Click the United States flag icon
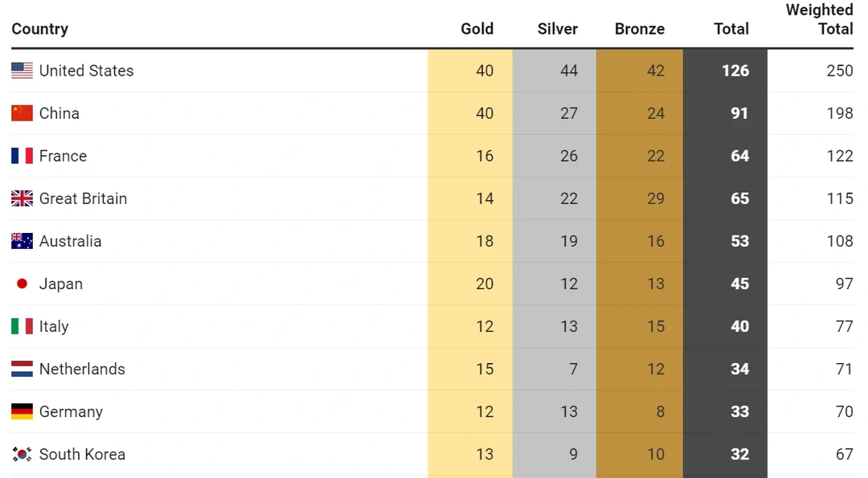Viewport: 868px width, 478px height. pyautogui.click(x=22, y=71)
